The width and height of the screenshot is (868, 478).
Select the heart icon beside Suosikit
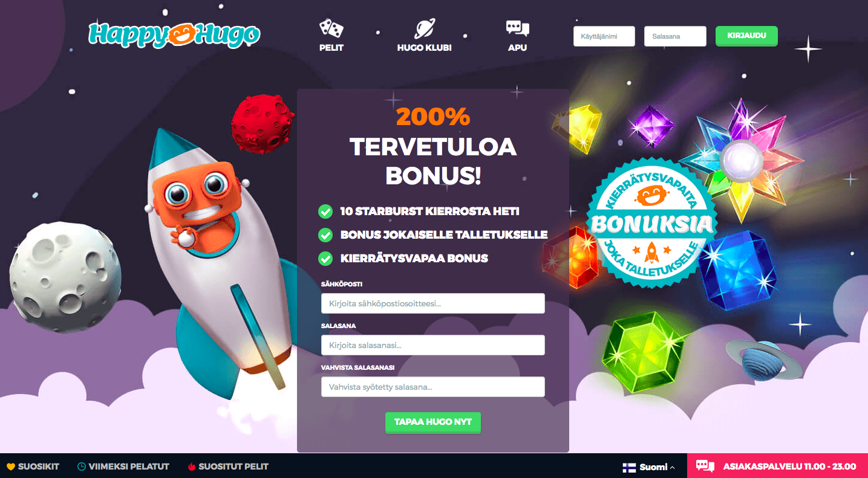coord(10,467)
